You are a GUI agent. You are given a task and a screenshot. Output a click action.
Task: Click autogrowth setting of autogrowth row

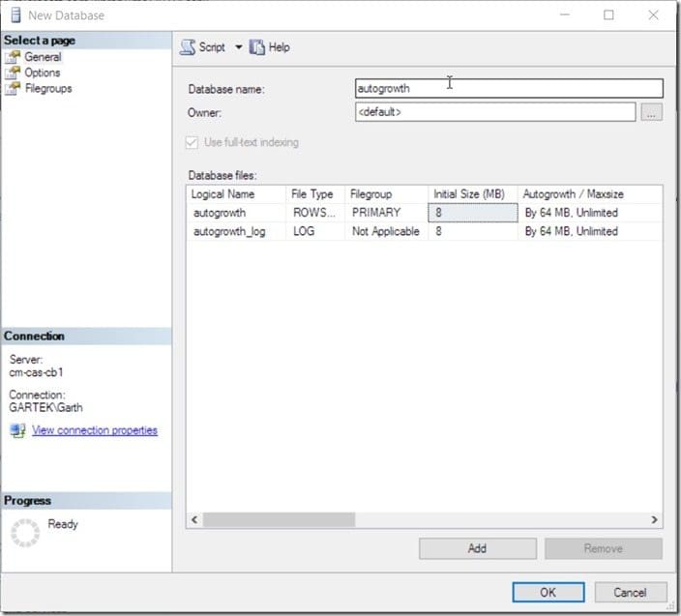590,213
